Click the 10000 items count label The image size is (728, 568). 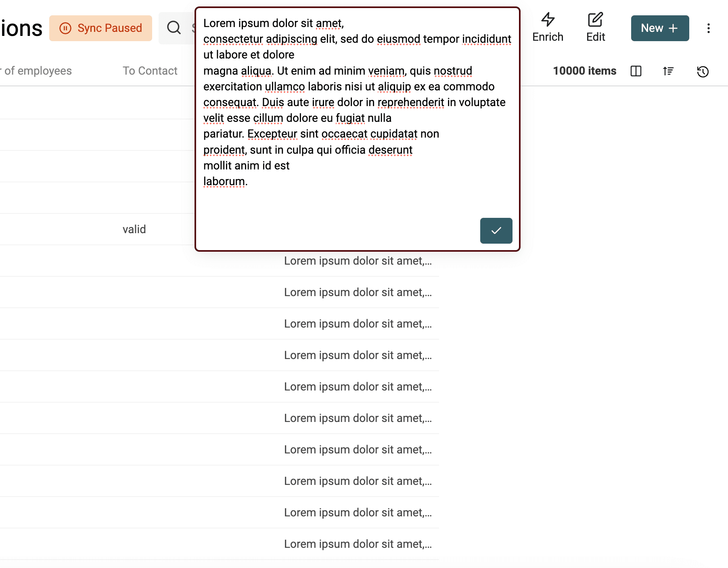click(x=584, y=71)
